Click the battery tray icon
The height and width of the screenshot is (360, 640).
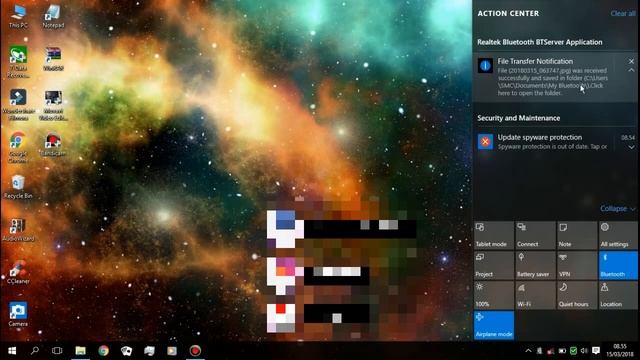tap(562, 351)
